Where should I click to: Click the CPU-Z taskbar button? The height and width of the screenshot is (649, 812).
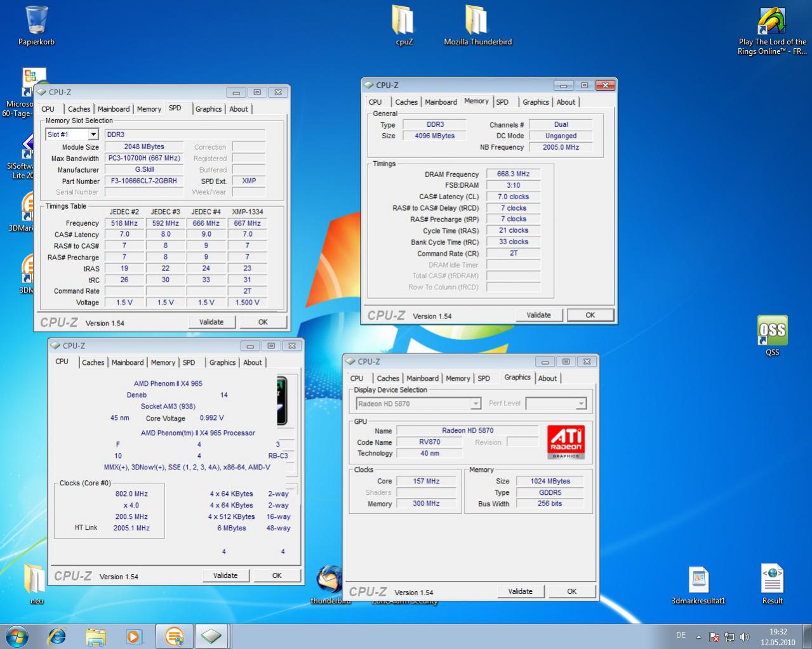211,636
